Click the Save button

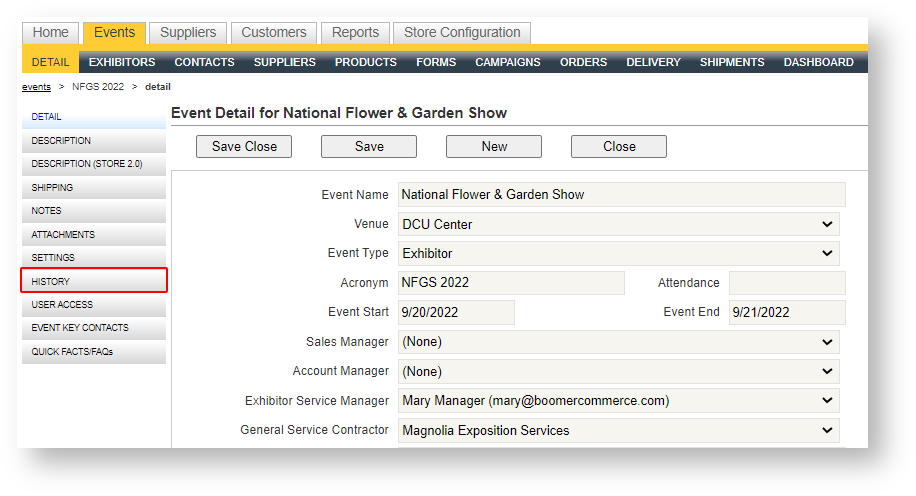pyautogui.click(x=369, y=146)
